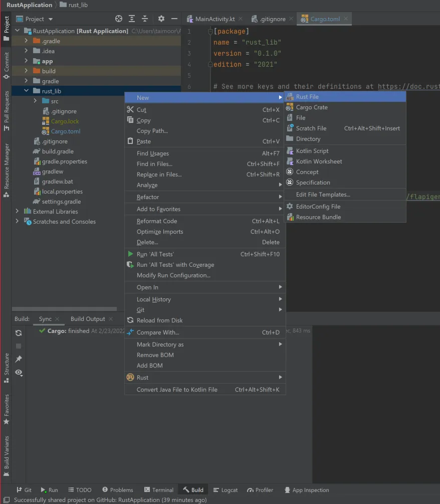Select local.properties in the project tree
440x504 pixels.
click(x=62, y=191)
